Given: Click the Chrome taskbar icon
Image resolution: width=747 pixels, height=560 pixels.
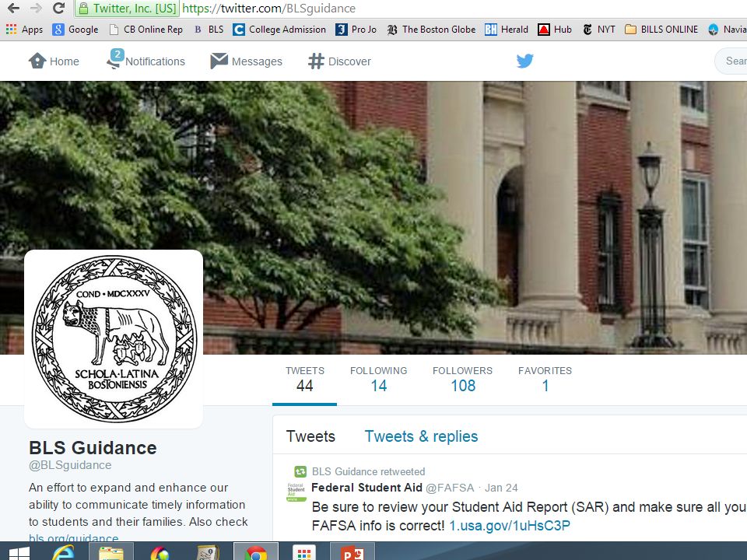Looking at the screenshot, I should 256,552.
